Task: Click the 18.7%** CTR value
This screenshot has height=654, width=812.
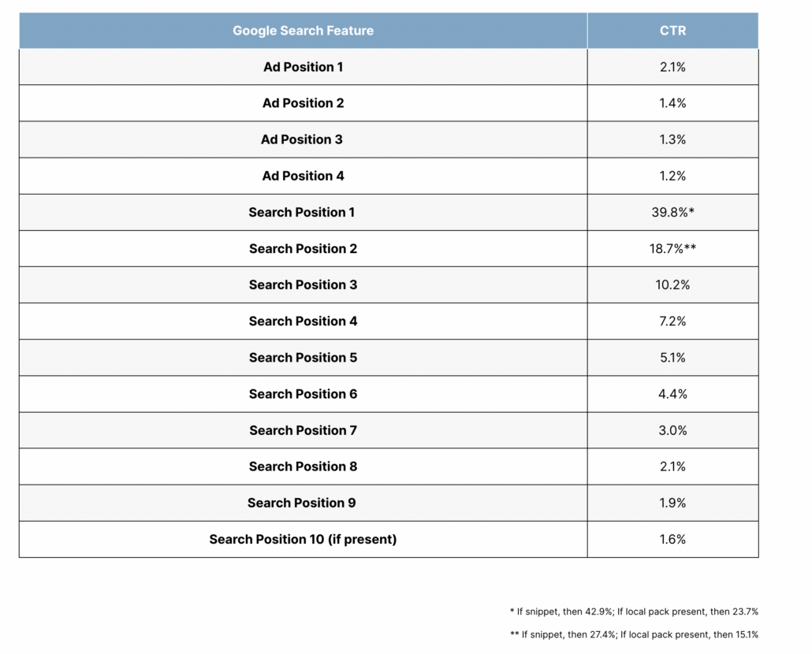Action: (672, 248)
